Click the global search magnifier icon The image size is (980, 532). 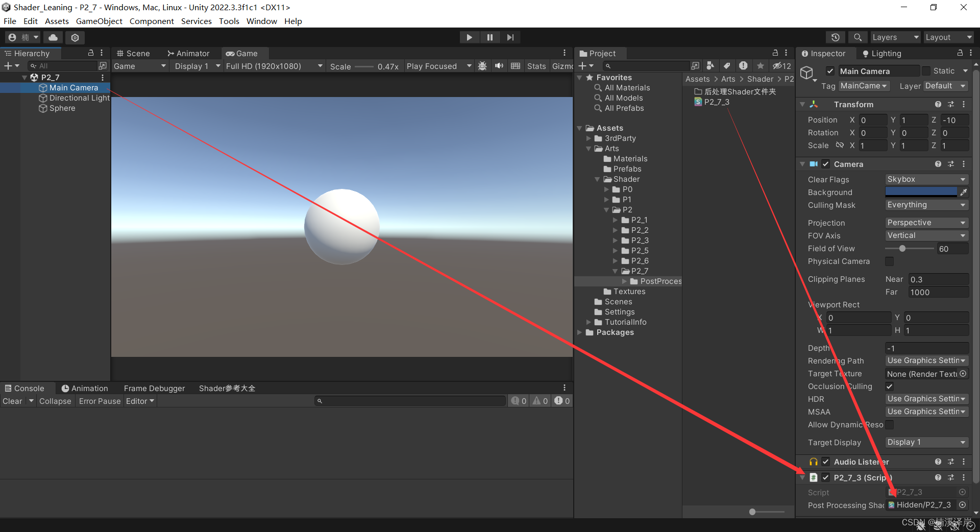coord(857,37)
